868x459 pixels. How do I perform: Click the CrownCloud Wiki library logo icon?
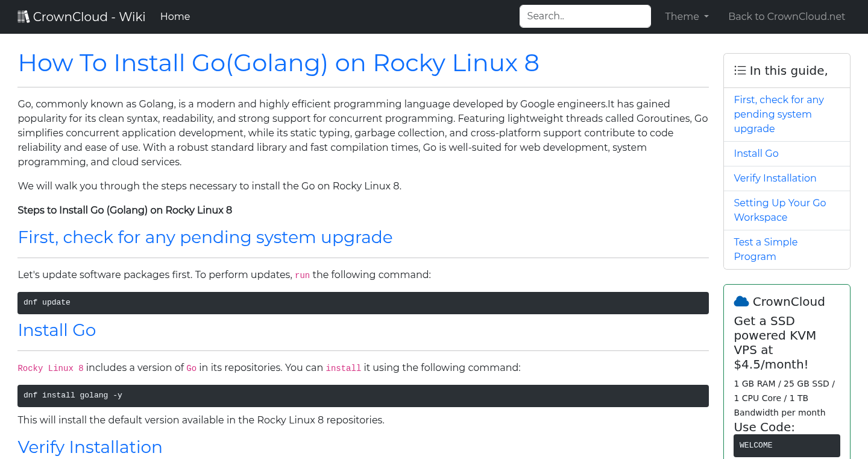point(24,16)
